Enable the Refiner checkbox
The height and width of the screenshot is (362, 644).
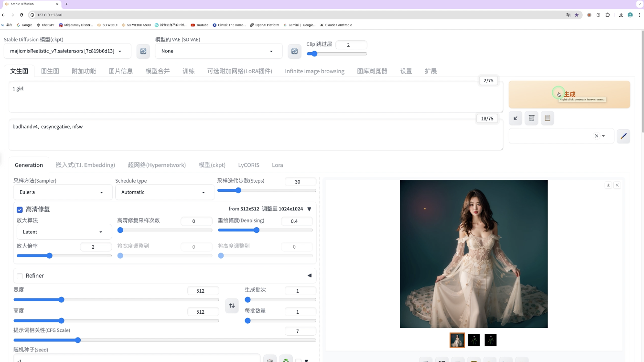click(x=20, y=276)
